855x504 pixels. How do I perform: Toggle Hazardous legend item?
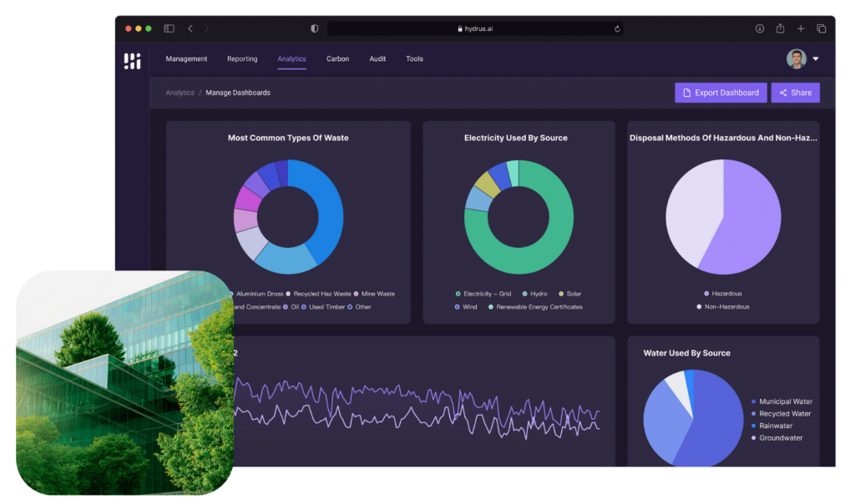pyautogui.click(x=723, y=294)
